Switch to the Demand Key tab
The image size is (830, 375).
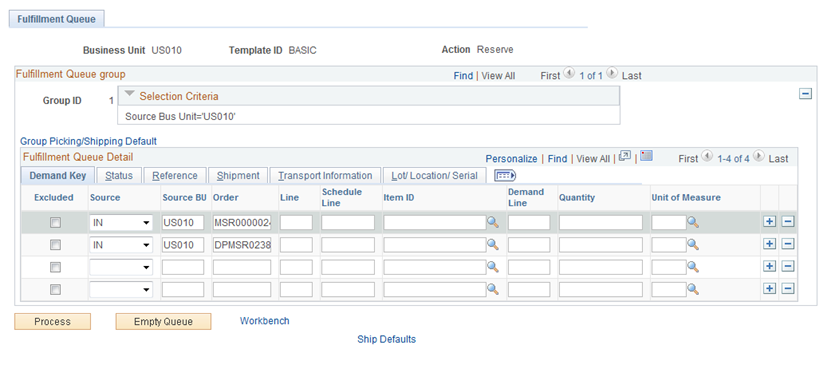(x=58, y=175)
